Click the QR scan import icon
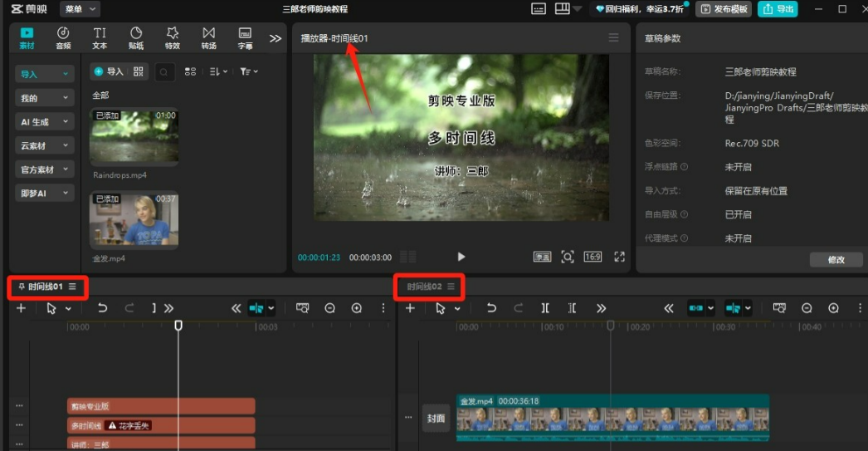The width and height of the screenshot is (868, 451). tap(139, 71)
